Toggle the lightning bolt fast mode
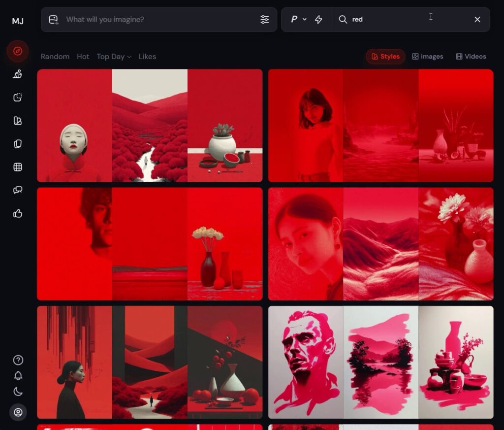504x430 pixels. tap(318, 19)
